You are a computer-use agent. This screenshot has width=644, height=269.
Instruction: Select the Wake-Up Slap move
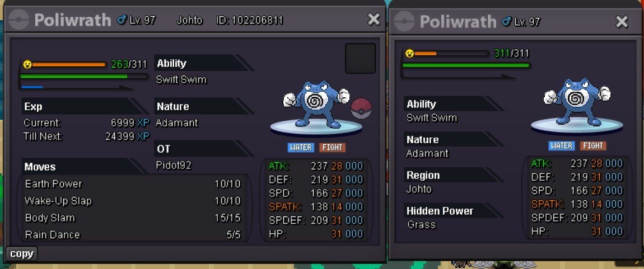point(133,201)
